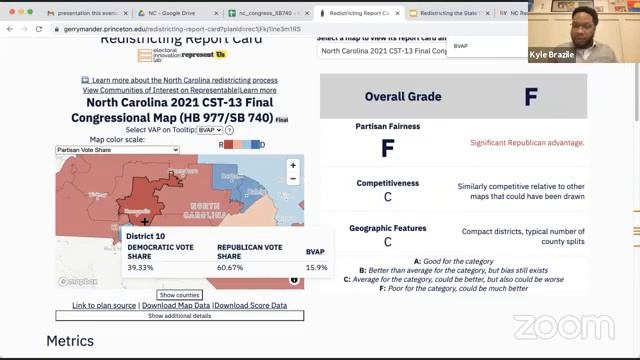Click Download Map Data link
Image resolution: width=640 pixels, height=360 pixels.
coord(176,305)
